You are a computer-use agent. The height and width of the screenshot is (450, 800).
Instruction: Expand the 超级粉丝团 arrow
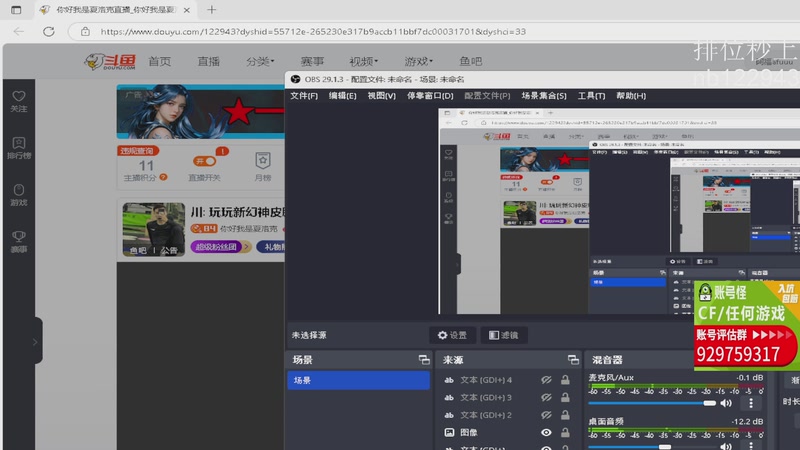[x=246, y=247]
